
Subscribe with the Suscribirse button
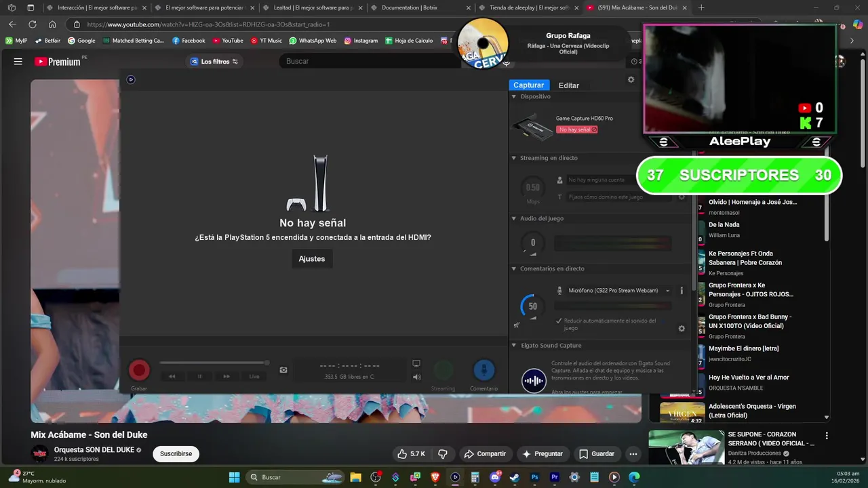point(176,453)
